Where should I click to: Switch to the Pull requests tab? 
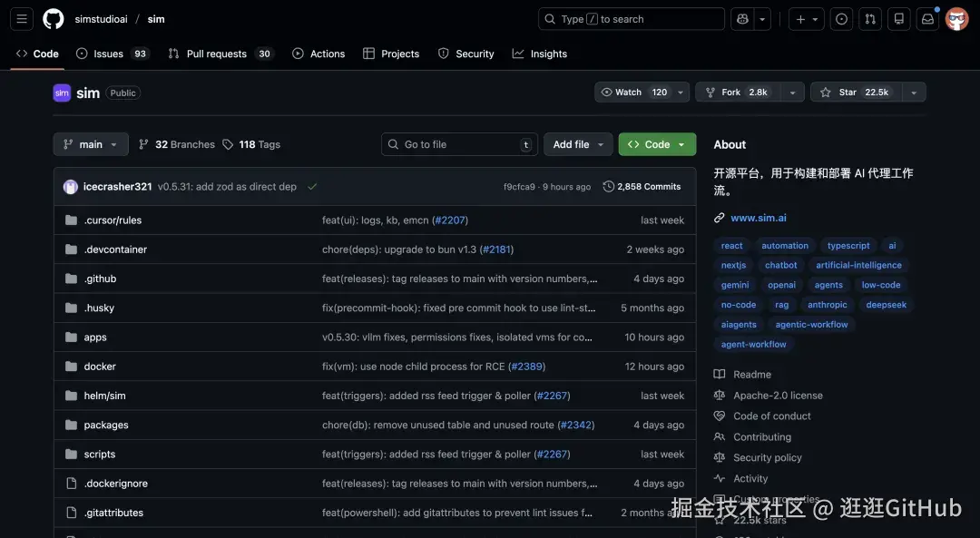(x=220, y=54)
